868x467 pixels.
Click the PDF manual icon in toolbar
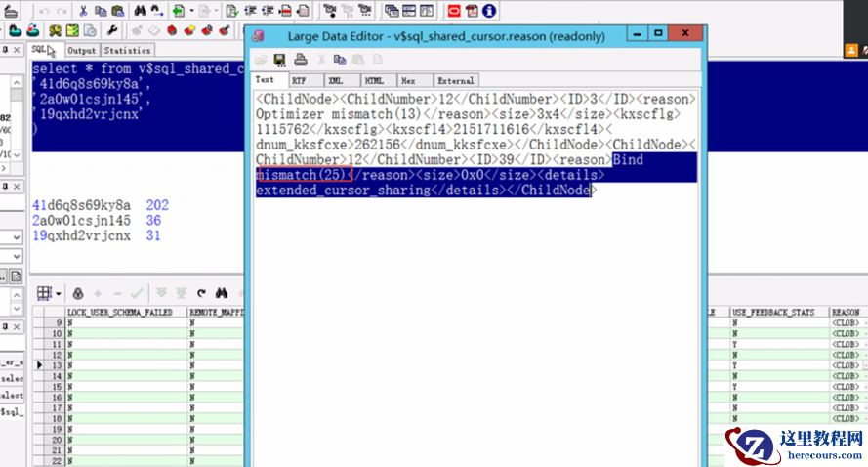[472, 11]
